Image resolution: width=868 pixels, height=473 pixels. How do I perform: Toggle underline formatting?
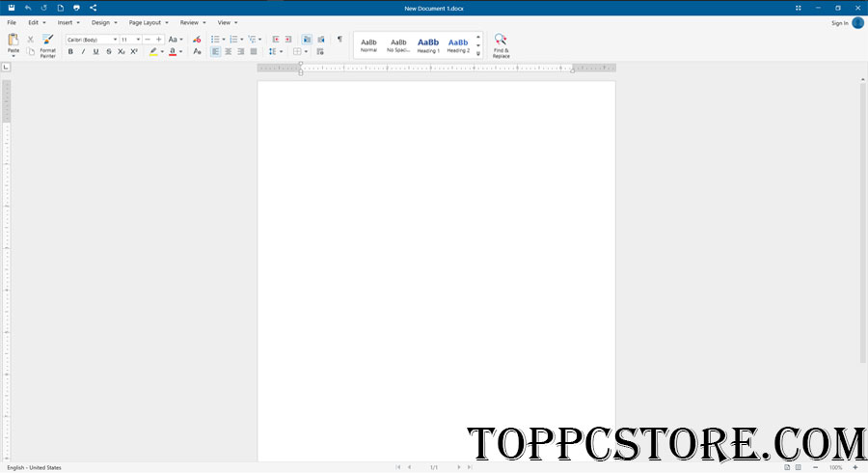point(95,51)
